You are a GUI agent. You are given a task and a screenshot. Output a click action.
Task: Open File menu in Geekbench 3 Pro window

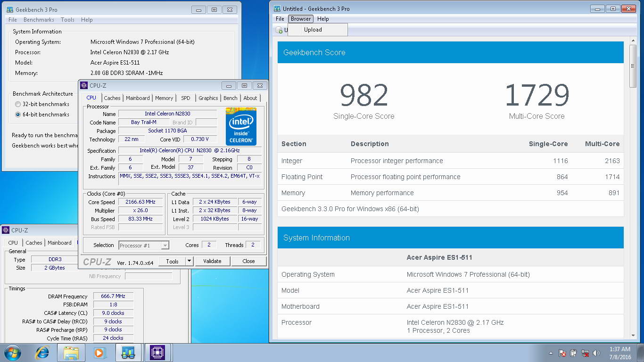coord(13,20)
